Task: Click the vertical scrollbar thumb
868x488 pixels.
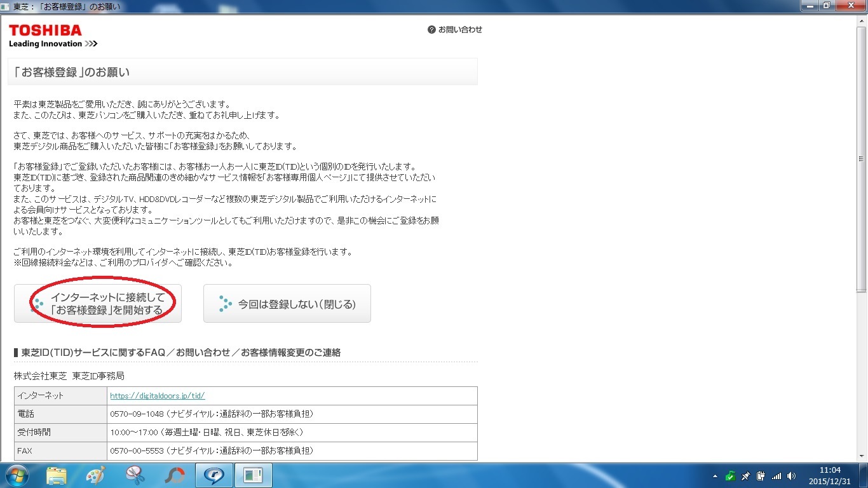Action: [x=862, y=159]
